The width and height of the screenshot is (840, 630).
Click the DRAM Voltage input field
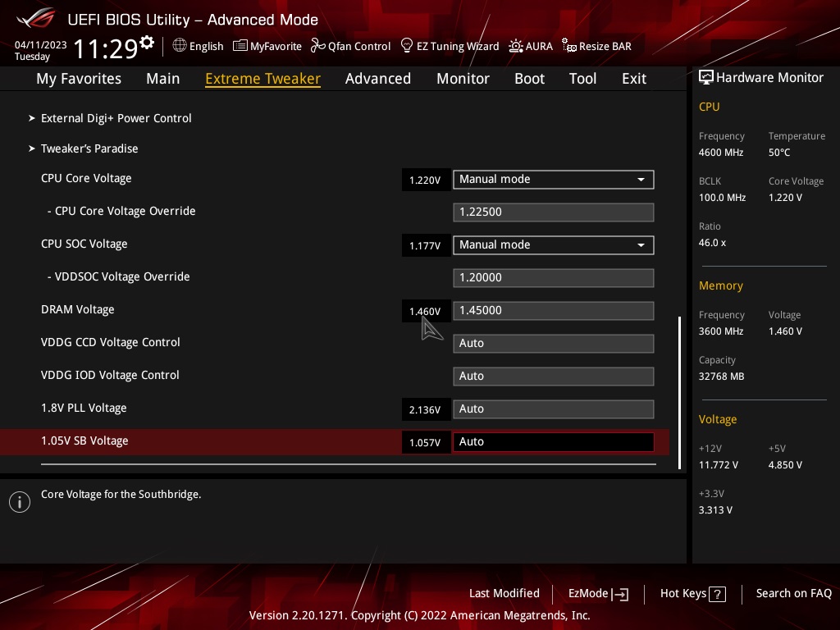click(554, 311)
